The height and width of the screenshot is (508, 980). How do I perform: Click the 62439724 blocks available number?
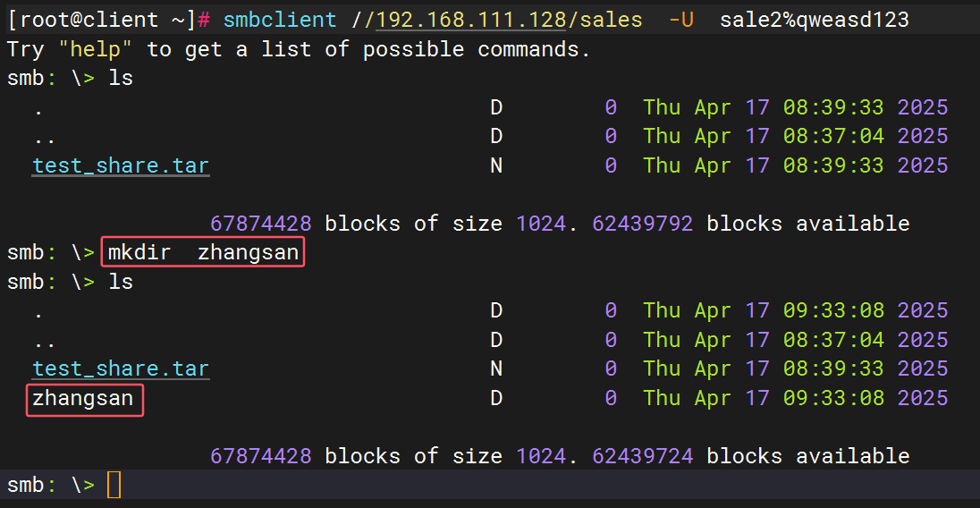(643, 456)
